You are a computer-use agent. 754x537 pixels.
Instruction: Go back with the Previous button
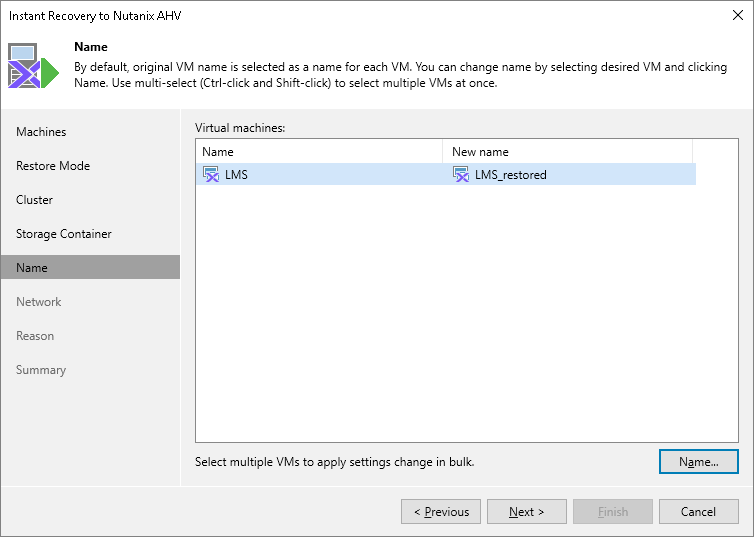441,512
